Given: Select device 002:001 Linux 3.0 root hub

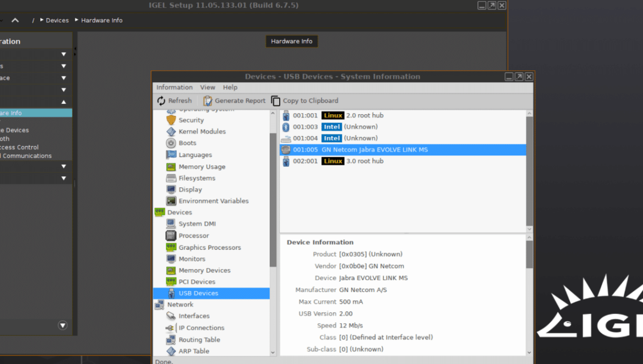Looking at the screenshot, I should [x=403, y=161].
